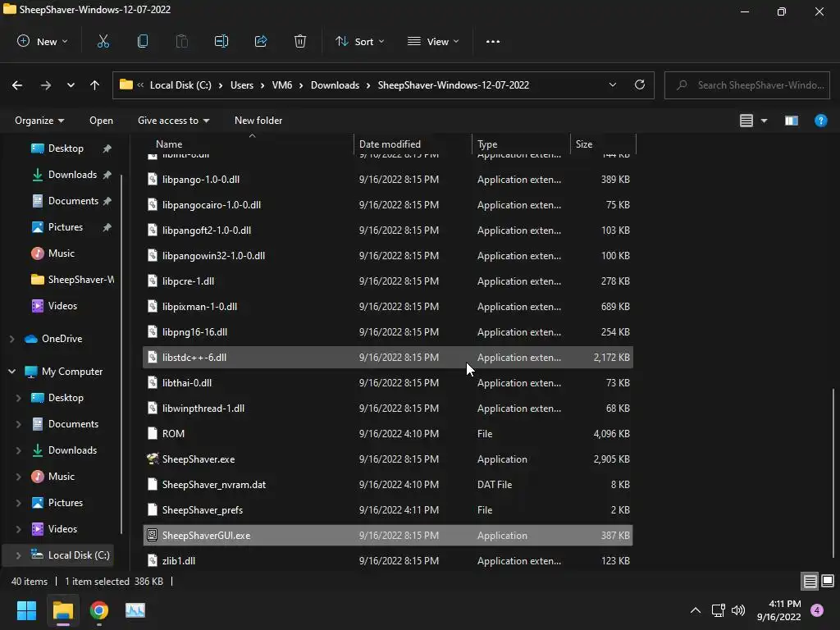Select the ROM file

click(x=388, y=433)
